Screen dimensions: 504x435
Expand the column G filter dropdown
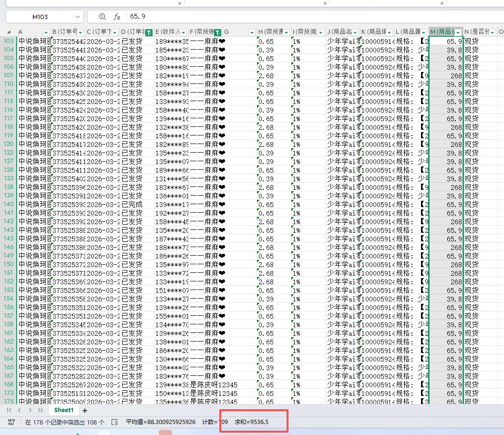pos(252,32)
